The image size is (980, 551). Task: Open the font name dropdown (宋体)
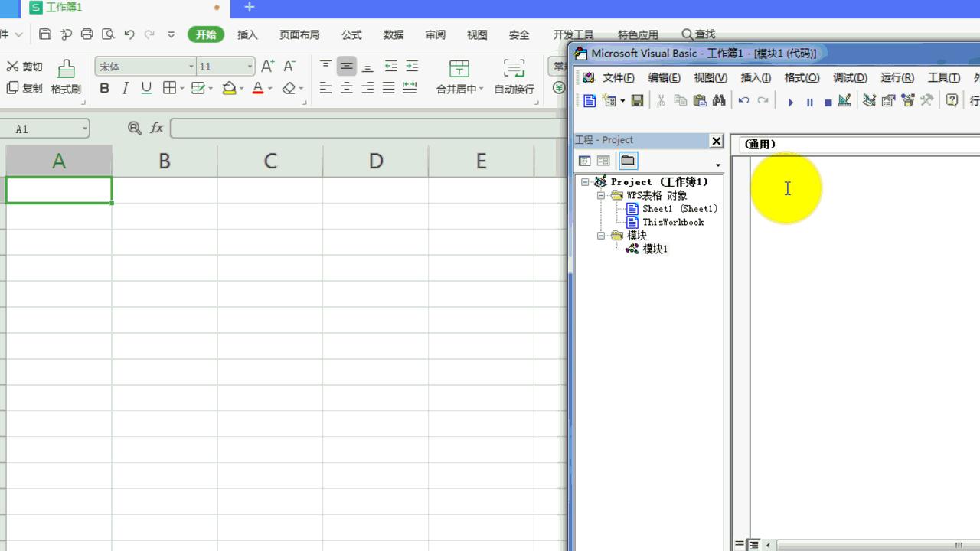tap(191, 67)
